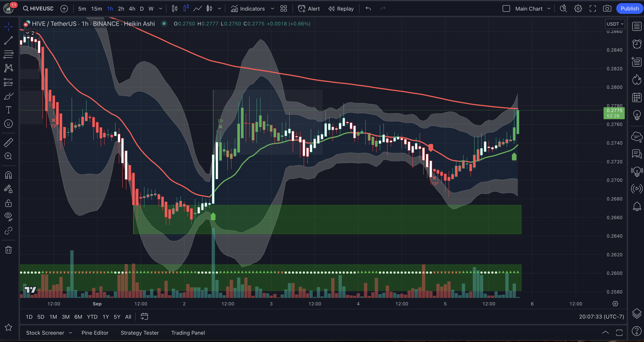Expand the chart style dropdown arrow
644x342 pixels.
coord(220,9)
